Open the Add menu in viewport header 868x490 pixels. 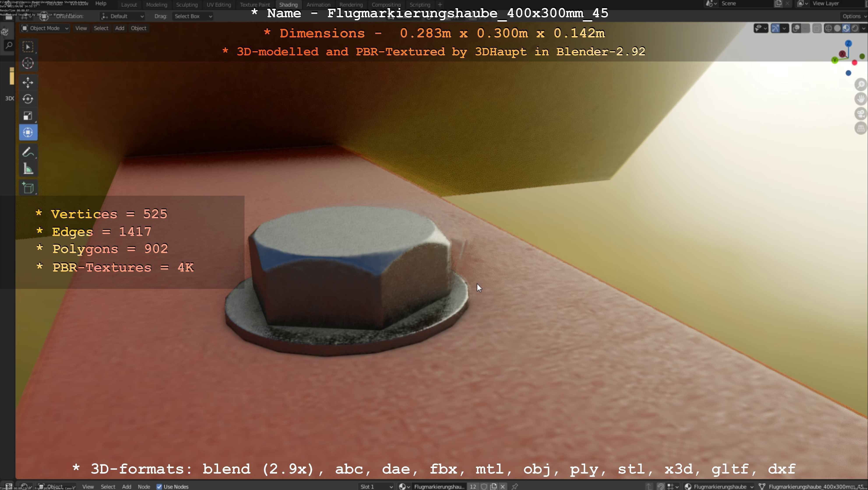pos(120,28)
